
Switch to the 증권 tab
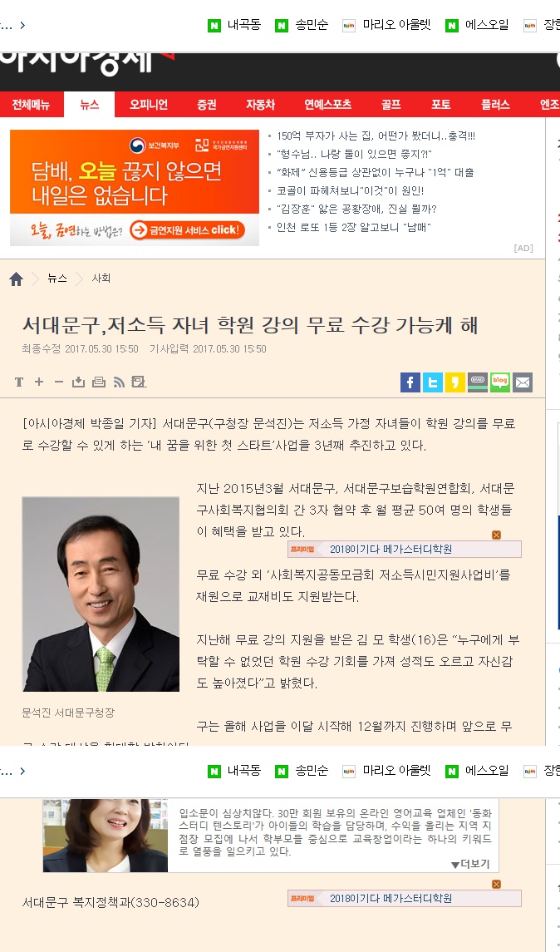(x=207, y=105)
